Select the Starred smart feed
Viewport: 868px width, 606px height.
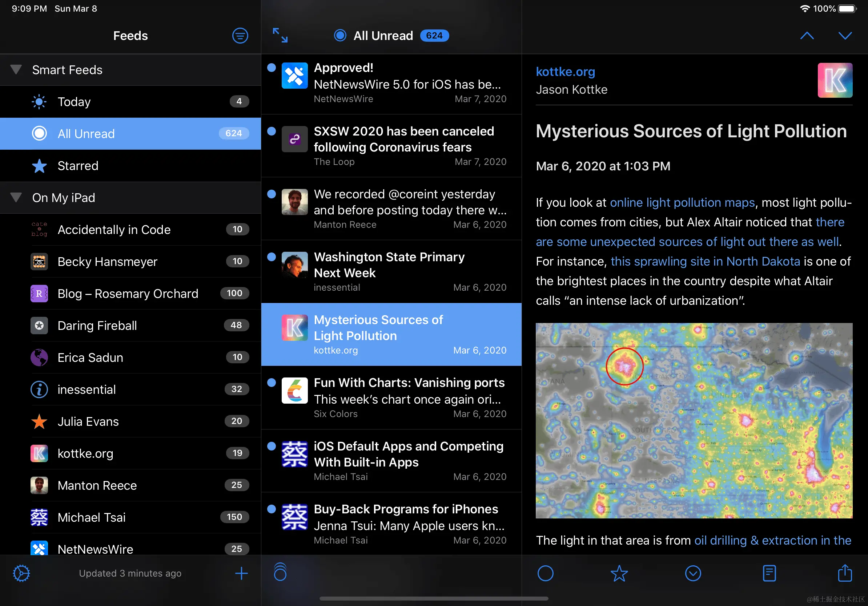coord(130,165)
